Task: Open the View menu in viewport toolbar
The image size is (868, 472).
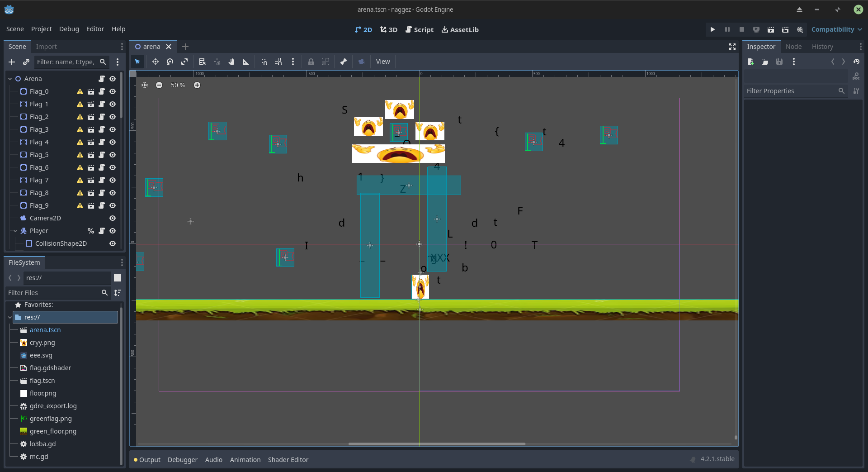Action: [x=383, y=62]
